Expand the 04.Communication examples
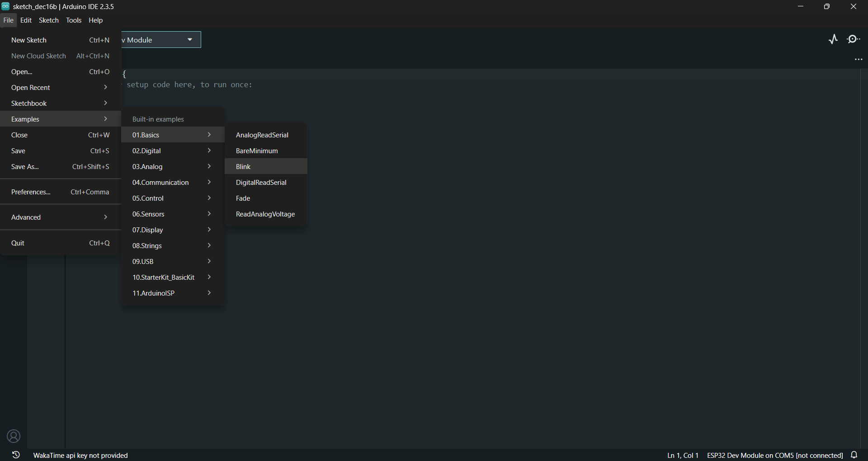Image resolution: width=868 pixels, height=461 pixels. point(173,183)
